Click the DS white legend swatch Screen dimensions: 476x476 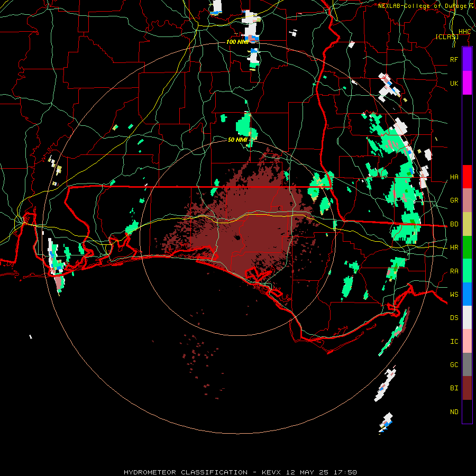click(x=467, y=317)
